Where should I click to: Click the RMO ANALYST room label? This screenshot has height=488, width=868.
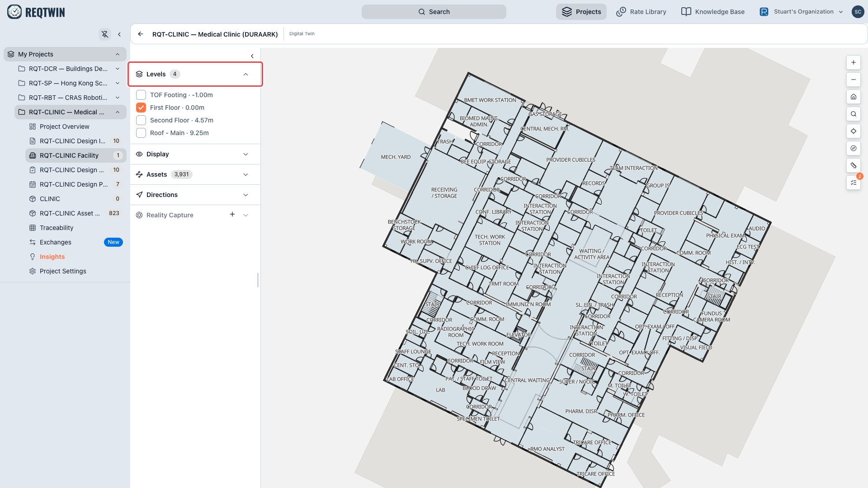click(547, 449)
